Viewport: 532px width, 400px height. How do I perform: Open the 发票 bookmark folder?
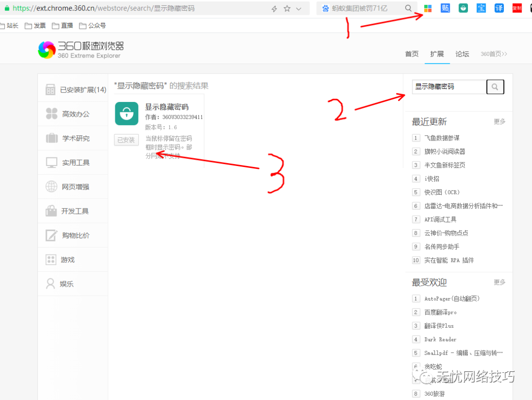(x=35, y=26)
